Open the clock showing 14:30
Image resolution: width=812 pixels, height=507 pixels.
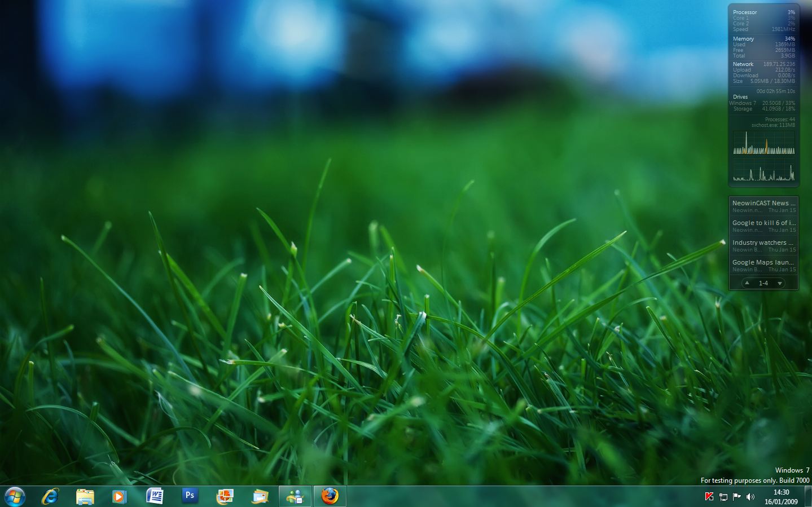(781, 497)
